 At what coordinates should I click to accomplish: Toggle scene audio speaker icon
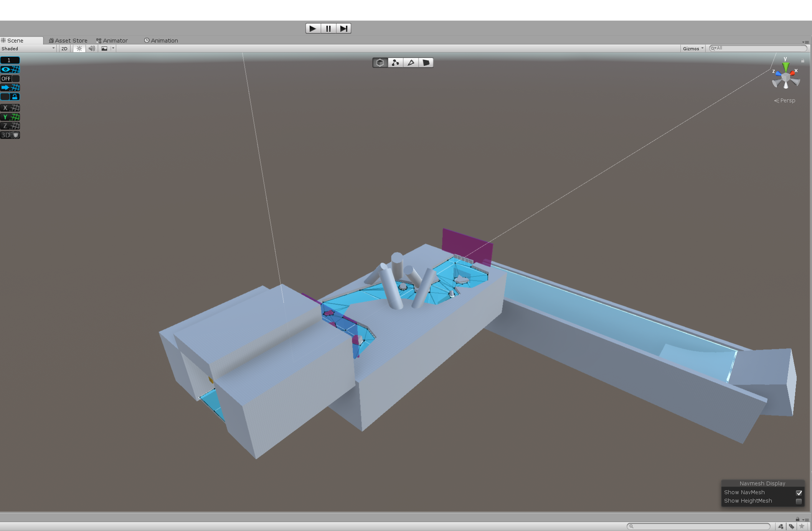point(92,48)
